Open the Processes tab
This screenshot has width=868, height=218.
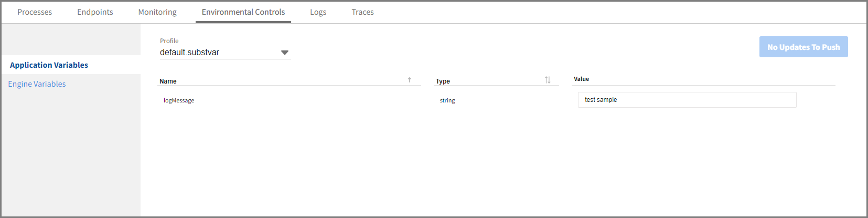click(35, 12)
